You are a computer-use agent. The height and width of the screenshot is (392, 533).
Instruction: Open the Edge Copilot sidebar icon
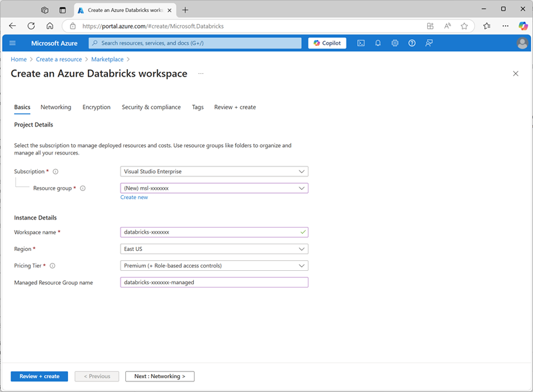[523, 26]
